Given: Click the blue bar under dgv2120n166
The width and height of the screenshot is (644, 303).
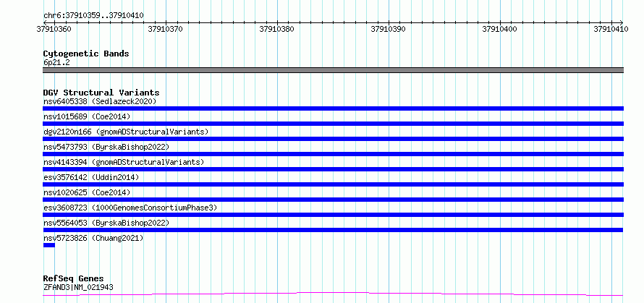Looking at the screenshot, I should point(333,139).
